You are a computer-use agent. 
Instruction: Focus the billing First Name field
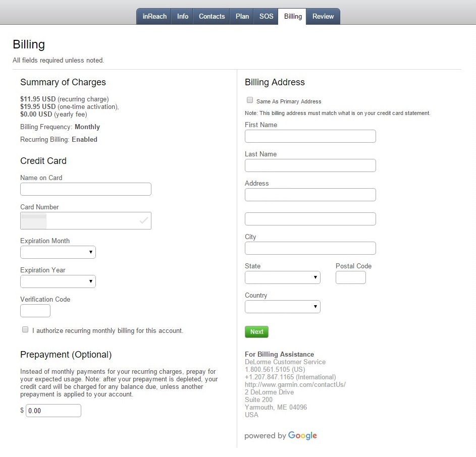tap(310, 136)
